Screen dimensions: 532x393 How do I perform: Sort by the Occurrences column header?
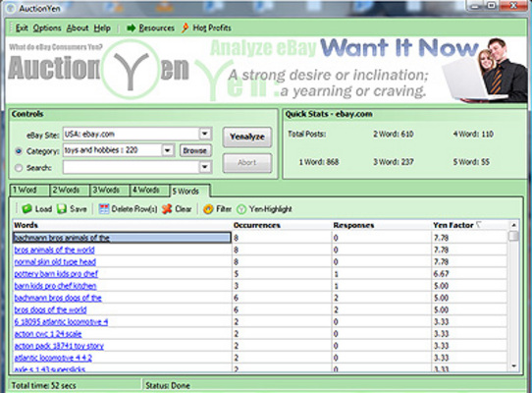[282, 225]
